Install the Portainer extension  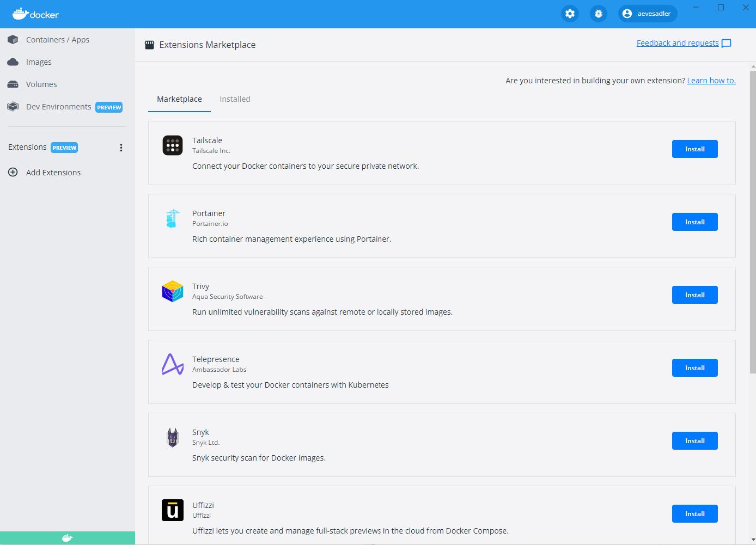[694, 222]
